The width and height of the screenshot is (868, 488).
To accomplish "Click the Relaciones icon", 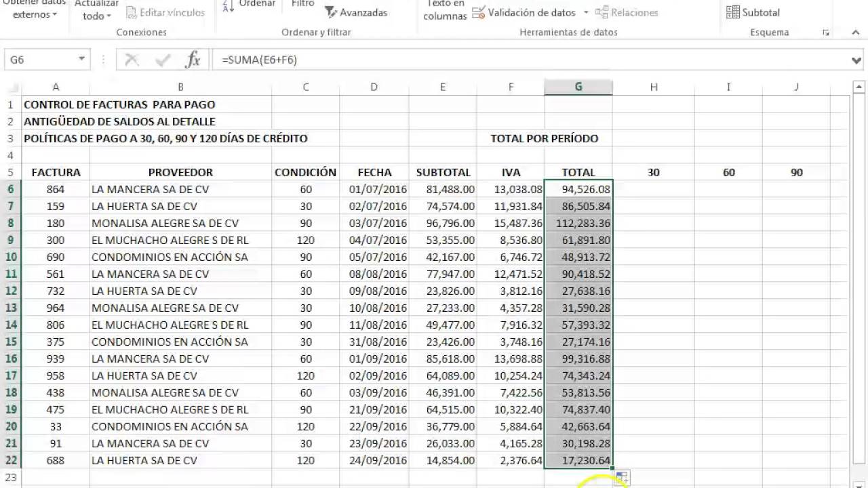I will pyautogui.click(x=601, y=12).
